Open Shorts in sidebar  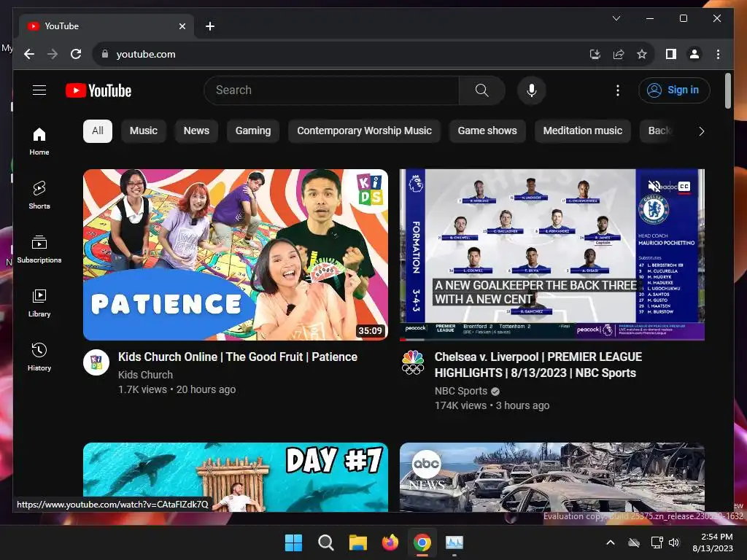pos(39,195)
